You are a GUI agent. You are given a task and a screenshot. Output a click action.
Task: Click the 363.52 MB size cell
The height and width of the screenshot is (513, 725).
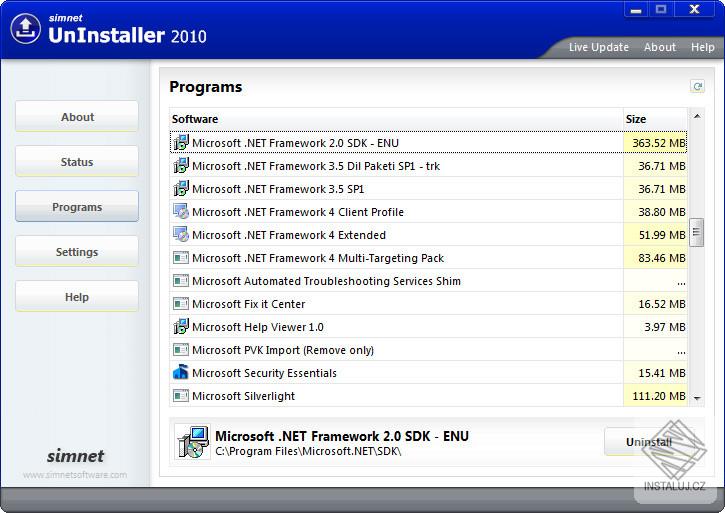click(x=655, y=142)
